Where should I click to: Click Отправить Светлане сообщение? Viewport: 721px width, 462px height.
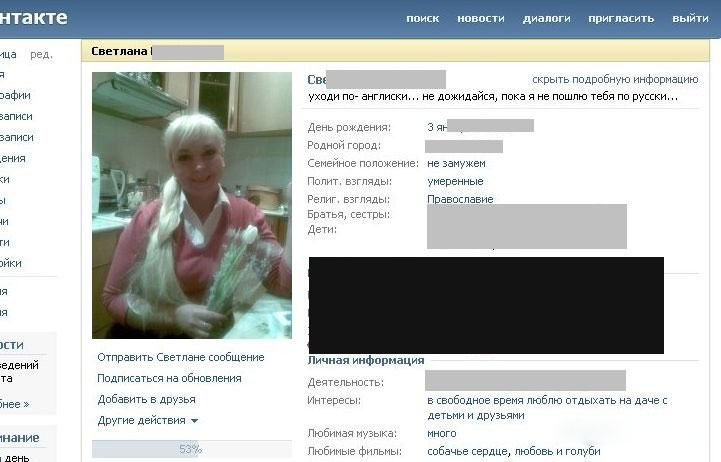coord(180,357)
